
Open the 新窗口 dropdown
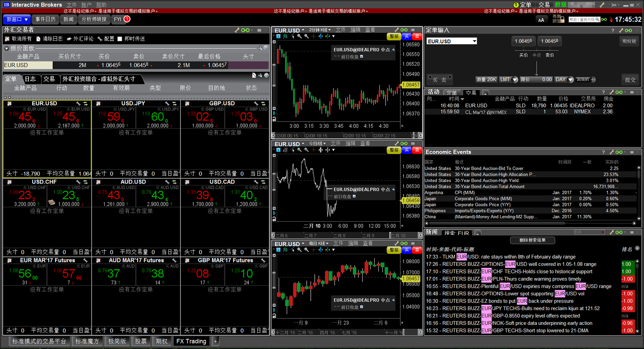pyautogui.click(x=17, y=19)
